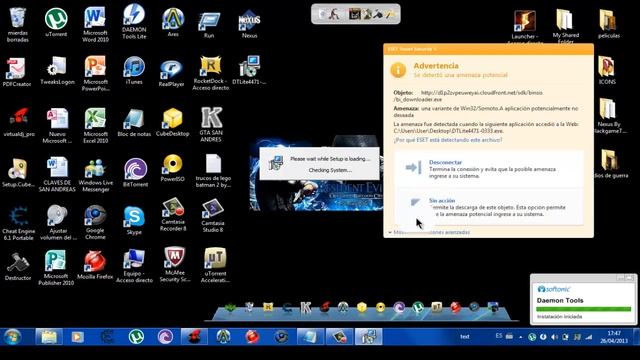The width and height of the screenshot is (640, 360).
Task: Launch Skype from the desktop
Action: [134, 216]
